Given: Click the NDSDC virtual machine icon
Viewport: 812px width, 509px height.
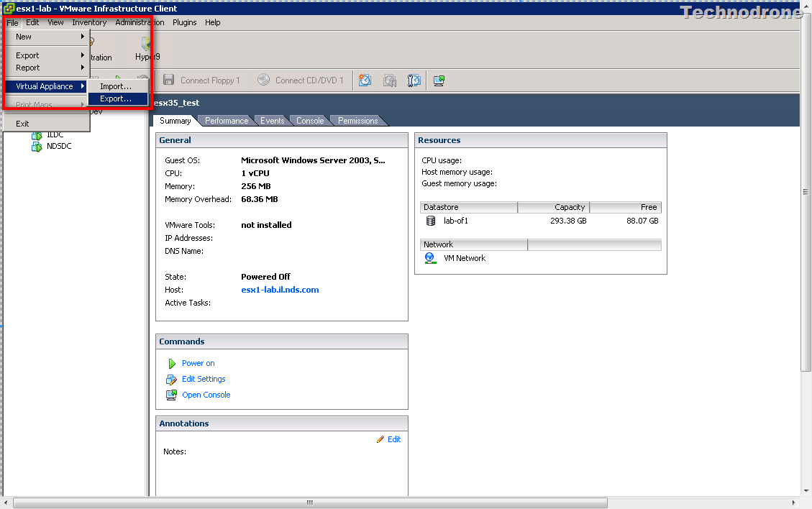Looking at the screenshot, I should pyautogui.click(x=37, y=147).
